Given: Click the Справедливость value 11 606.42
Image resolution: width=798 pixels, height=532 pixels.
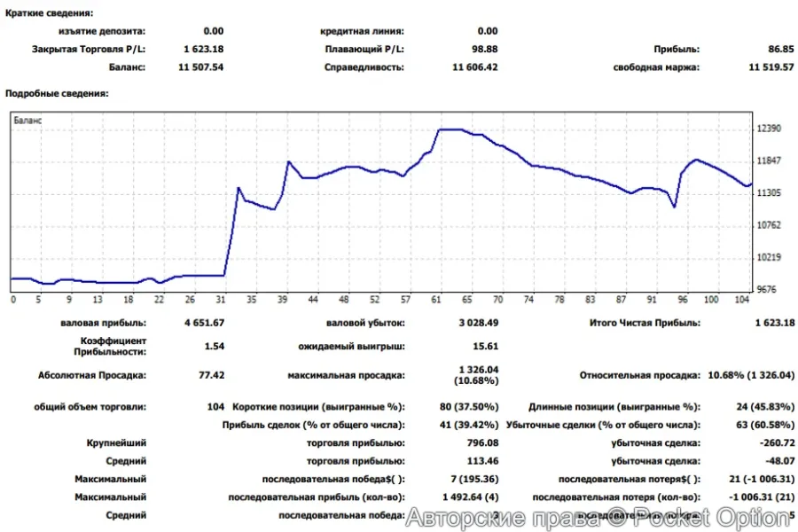Looking at the screenshot, I should pos(475,66).
